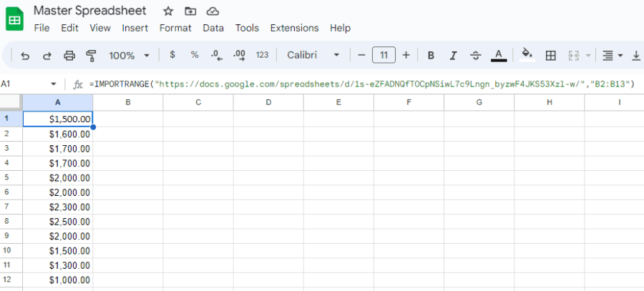Increase font size with plus button
Screen dimensions: 644x291
406,55
